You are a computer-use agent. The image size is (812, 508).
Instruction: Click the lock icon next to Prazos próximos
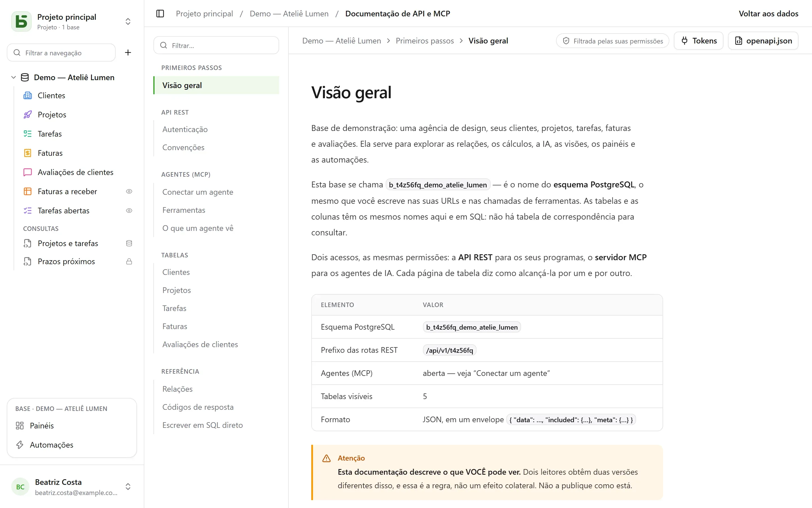129,261
